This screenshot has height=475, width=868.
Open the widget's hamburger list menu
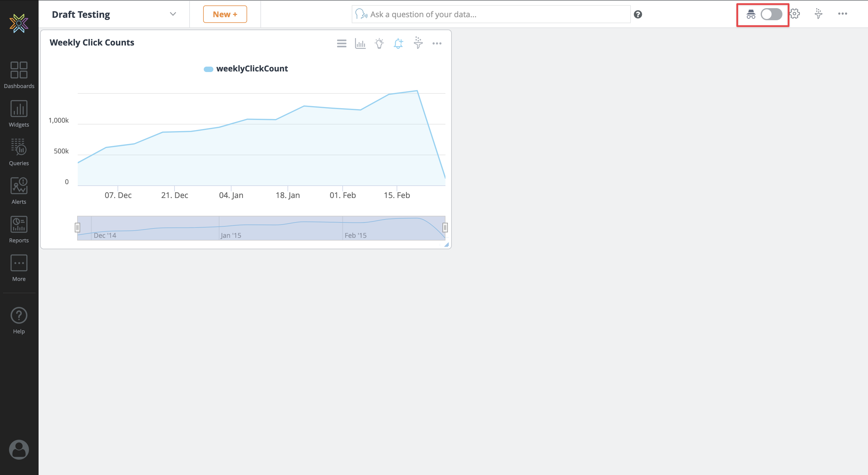pos(341,43)
